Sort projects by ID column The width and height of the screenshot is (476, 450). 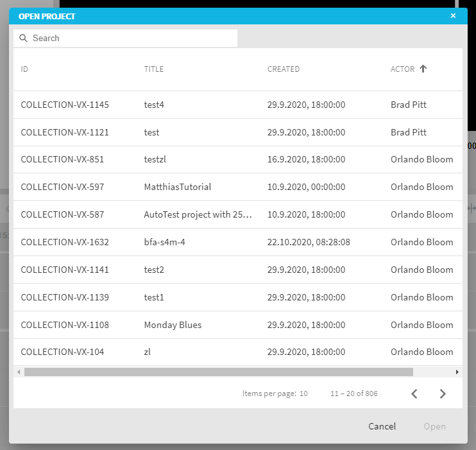click(x=25, y=69)
